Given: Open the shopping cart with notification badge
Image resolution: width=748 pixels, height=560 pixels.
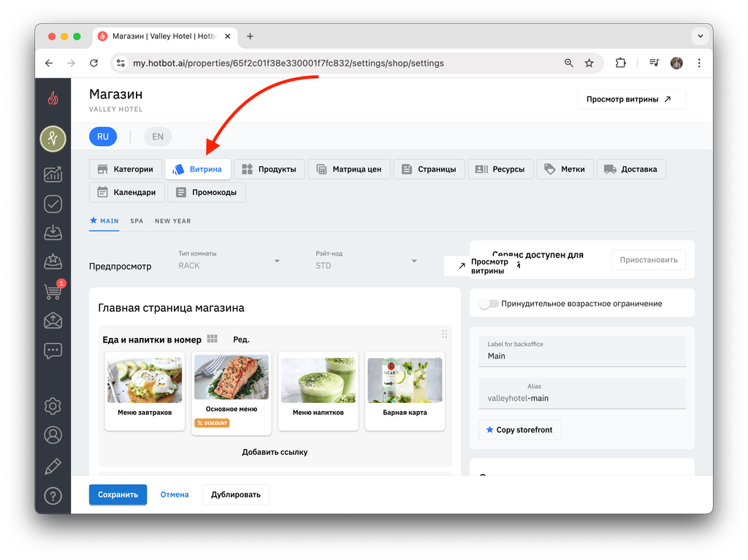Looking at the screenshot, I should coord(53,291).
